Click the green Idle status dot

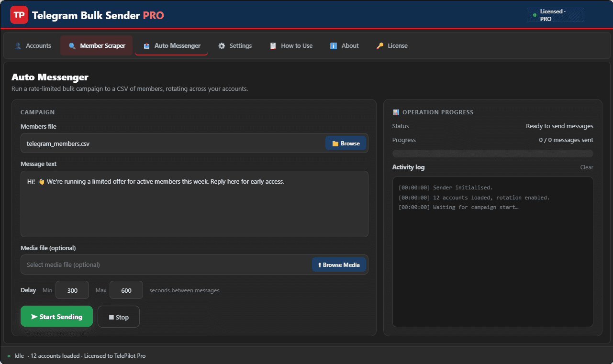(x=9, y=356)
